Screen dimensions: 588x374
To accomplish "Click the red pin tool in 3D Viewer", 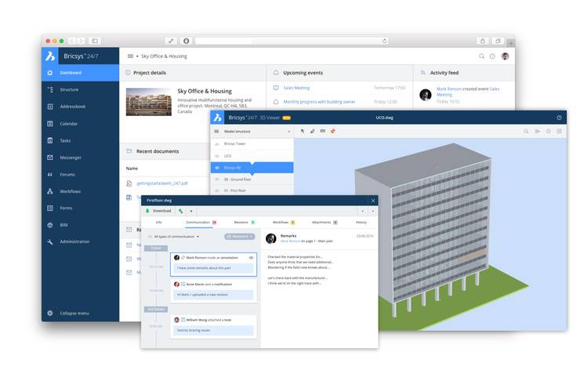I will click(x=332, y=131).
